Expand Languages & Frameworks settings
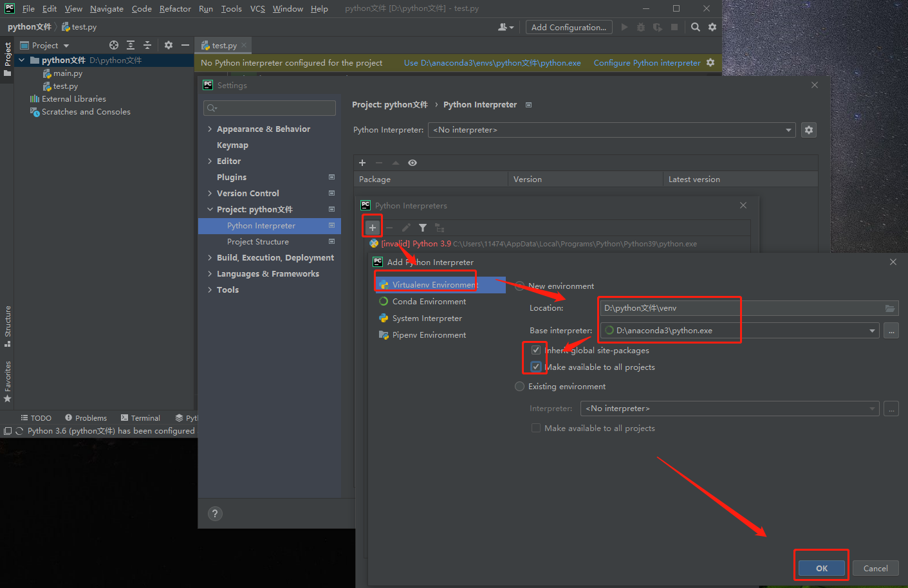Viewport: 908px width, 588px height. pyautogui.click(x=210, y=274)
